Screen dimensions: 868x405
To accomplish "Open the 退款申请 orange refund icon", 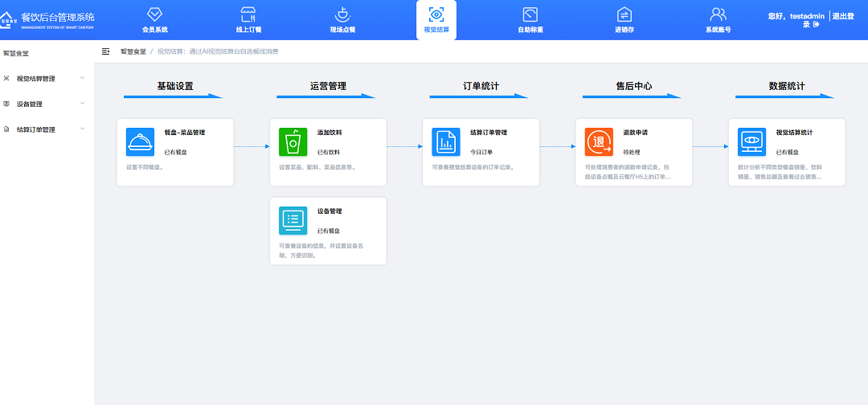I will tap(598, 142).
